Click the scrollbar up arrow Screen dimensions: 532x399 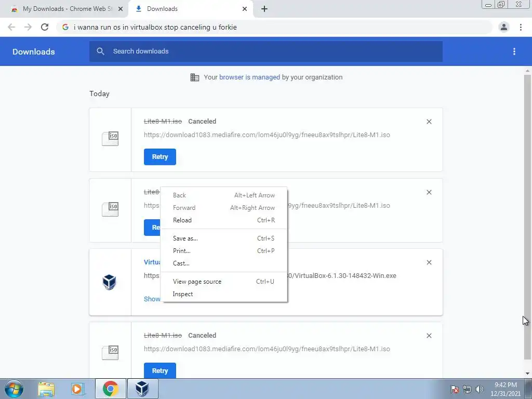pyautogui.click(x=527, y=71)
